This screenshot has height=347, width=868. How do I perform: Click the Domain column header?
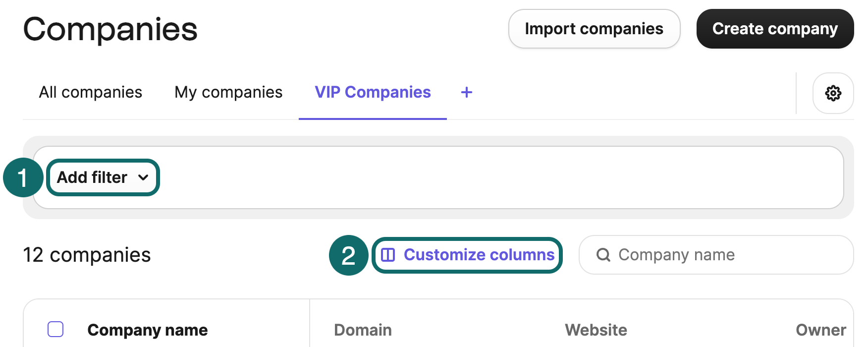362,330
